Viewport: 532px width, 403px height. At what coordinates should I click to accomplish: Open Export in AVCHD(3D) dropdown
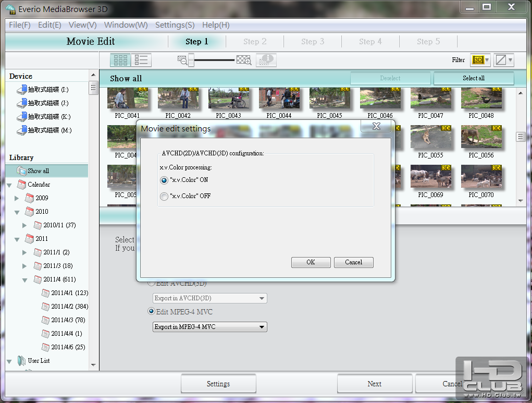click(x=209, y=298)
